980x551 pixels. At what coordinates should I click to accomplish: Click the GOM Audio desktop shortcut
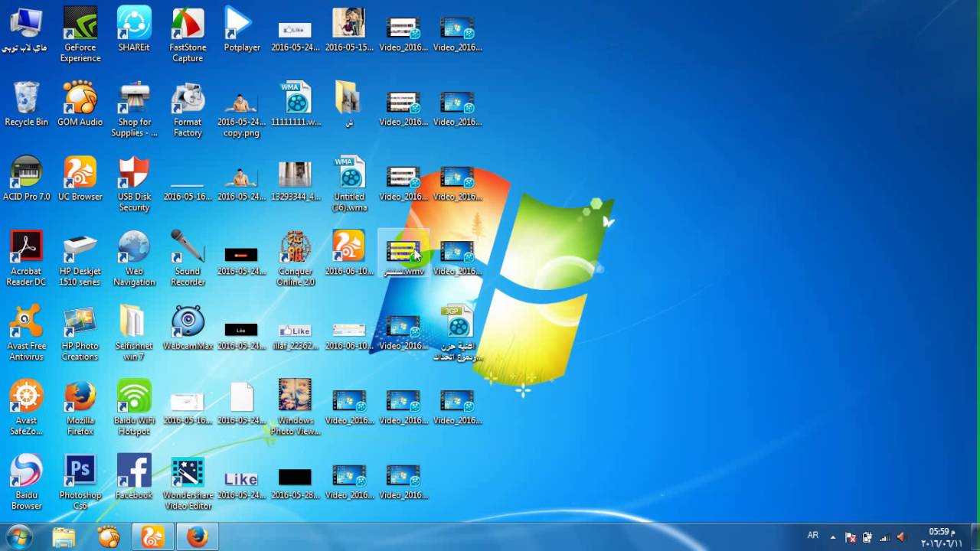[x=80, y=103]
